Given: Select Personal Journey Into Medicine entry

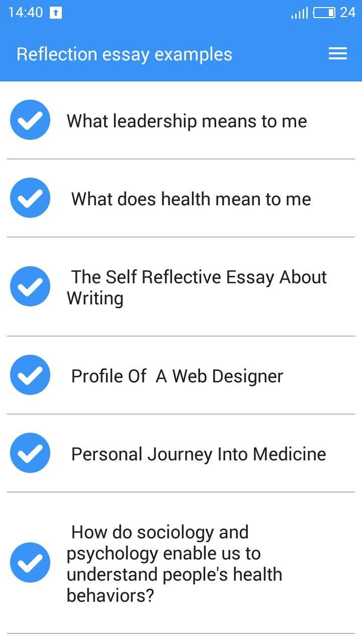Looking at the screenshot, I should (181, 453).
